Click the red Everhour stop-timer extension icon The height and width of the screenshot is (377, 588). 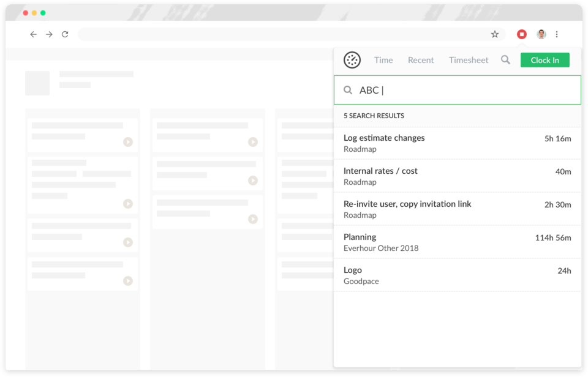pos(521,34)
